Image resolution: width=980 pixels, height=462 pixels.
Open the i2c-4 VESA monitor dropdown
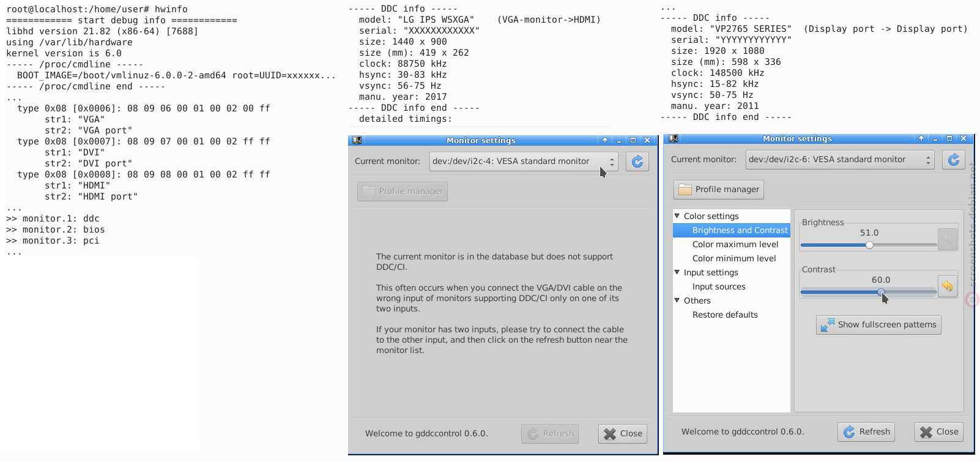pos(524,162)
